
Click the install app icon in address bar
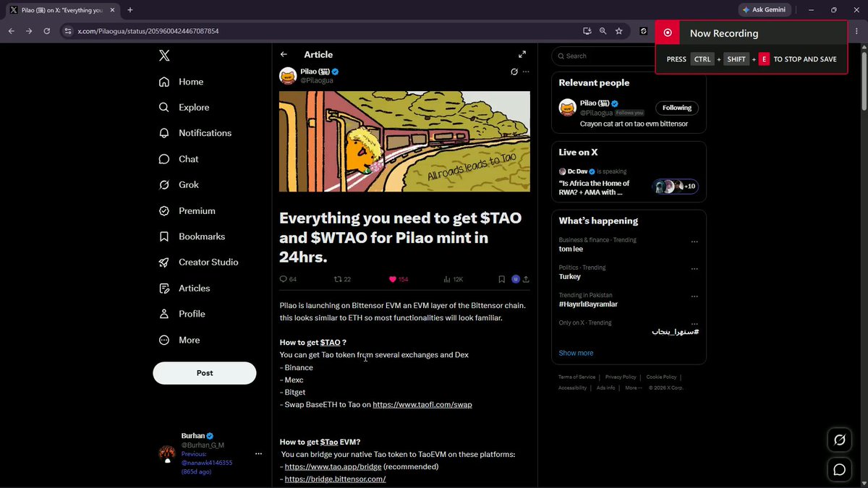(587, 31)
